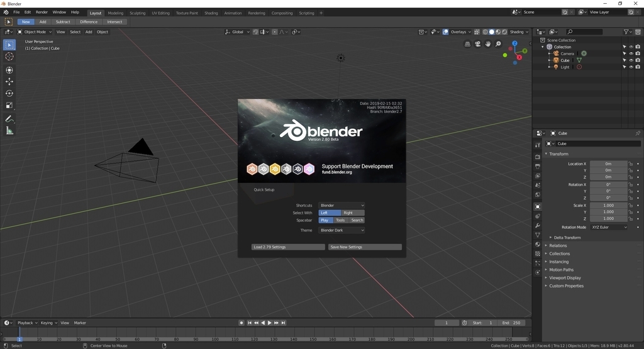Image resolution: width=644 pixels, height=349 pixels.
Task: Click the Scale X value field
Action: 609,205
